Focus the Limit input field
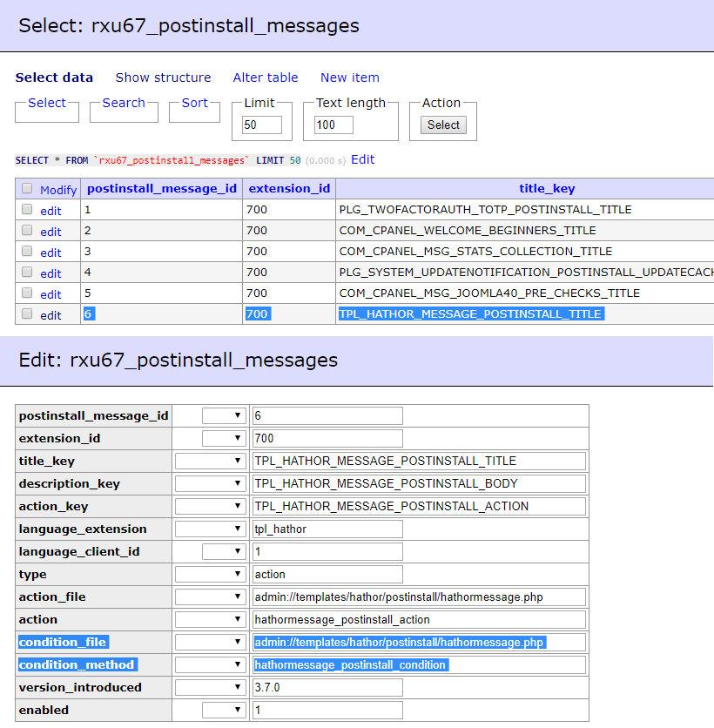Image resolution: width=714 pixels, height=728 pixels. click(262, 125)
